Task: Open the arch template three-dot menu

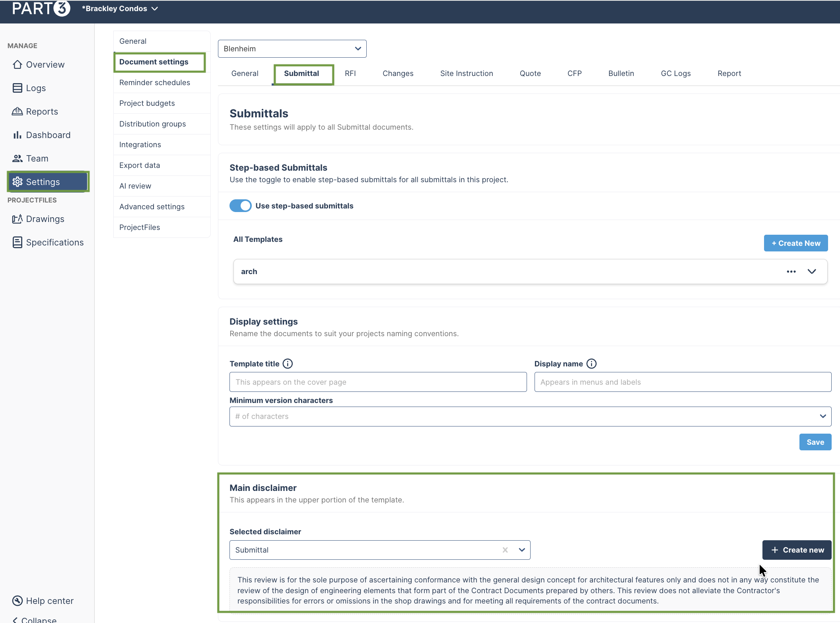Action: coord(791,272)
